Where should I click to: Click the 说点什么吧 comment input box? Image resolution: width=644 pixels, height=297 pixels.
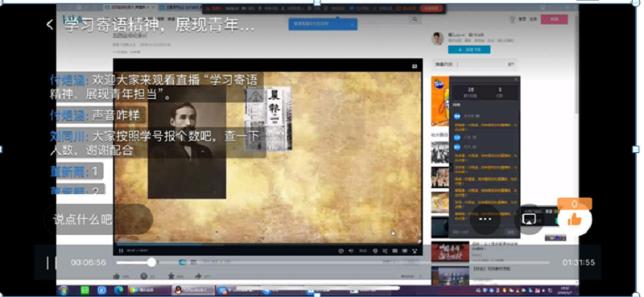pyautogui.click(x=98, y=220)
